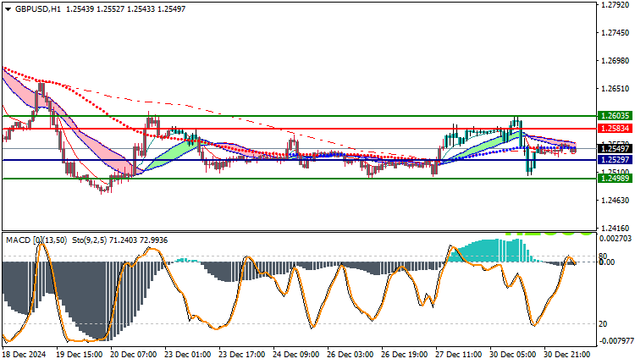
Task: Select the GBPUSD,H1 symbol title
Action: 37,9
